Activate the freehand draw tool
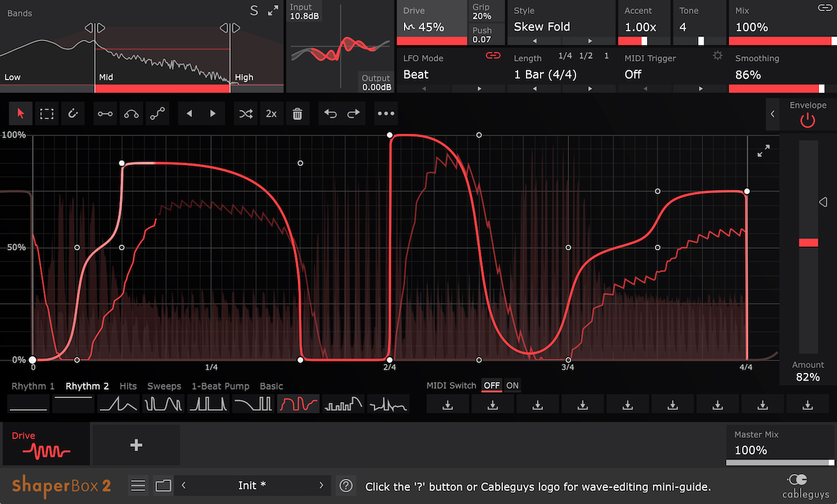 click(73, 113)
